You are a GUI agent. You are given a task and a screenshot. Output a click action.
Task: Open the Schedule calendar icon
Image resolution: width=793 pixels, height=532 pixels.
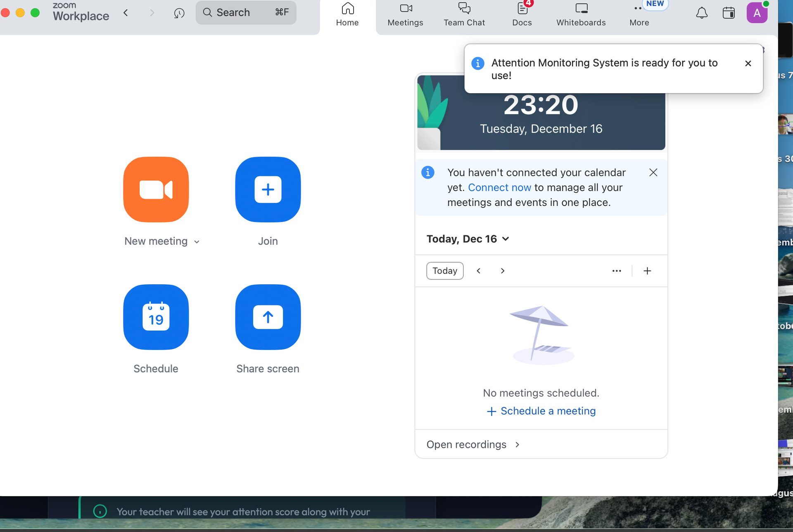pos(156,317)
